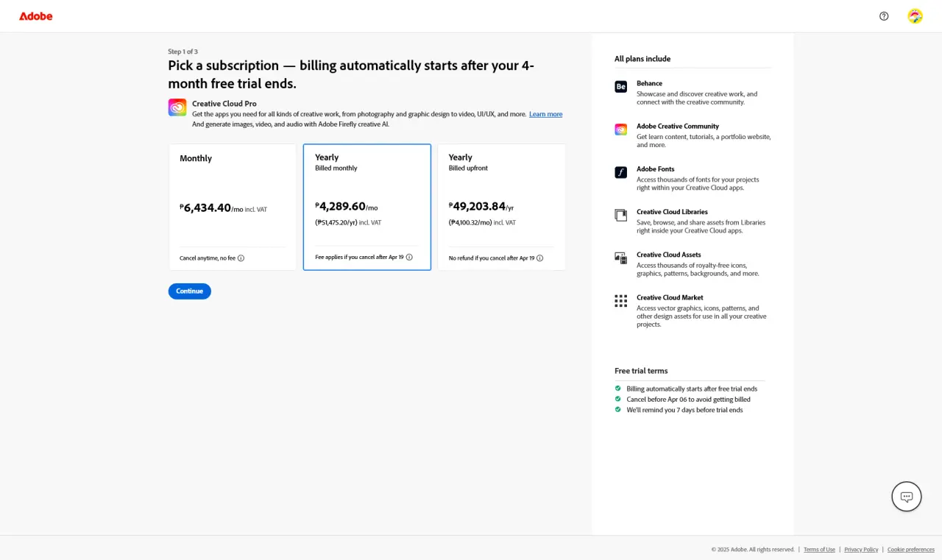This screenshot has width=942, height=560.
Task: Click the Creative Cloud Market grid icon
Action: (621, 300)
